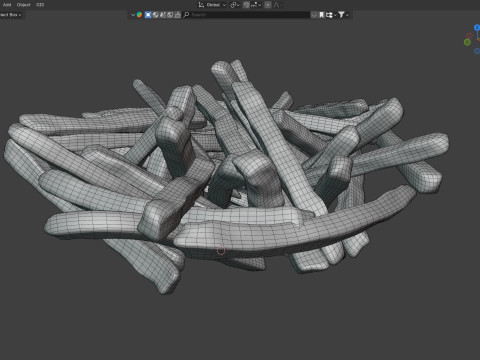Toggle proportional editing button
This screenshot has height=360, width=480.
point(268,5)
